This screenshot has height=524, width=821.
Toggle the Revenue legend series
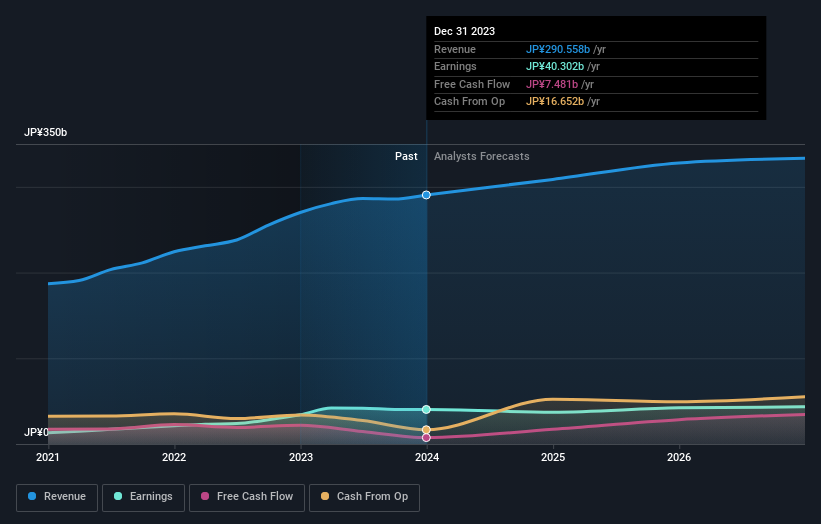(57, 497)
